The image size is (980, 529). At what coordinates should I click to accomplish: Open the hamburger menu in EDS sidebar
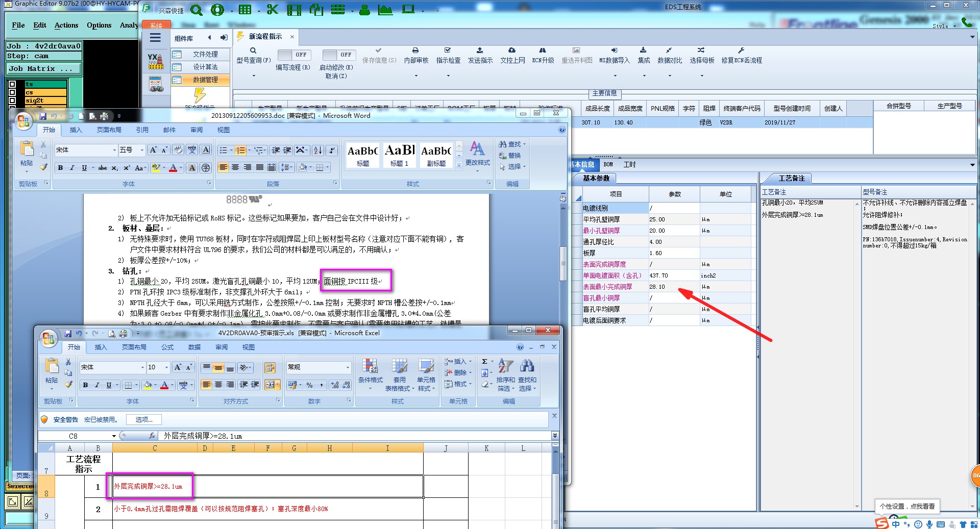pos(155,38)
